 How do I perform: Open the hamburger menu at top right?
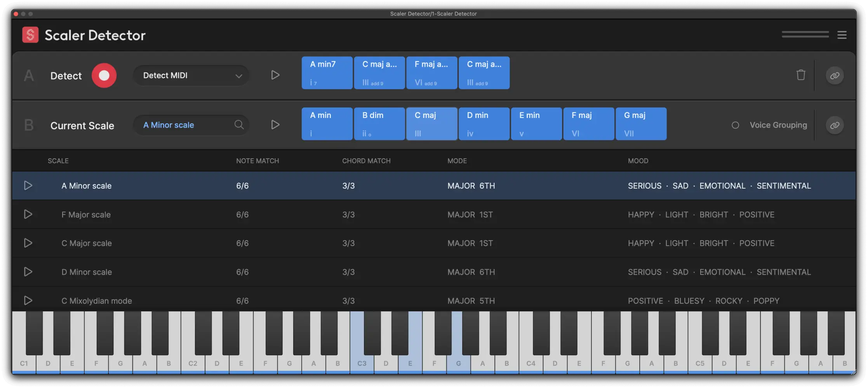(842, 35)
